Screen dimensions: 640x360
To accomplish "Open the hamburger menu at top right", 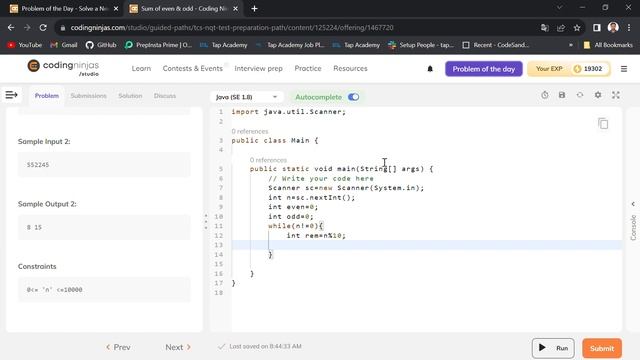I will [624, 69].
